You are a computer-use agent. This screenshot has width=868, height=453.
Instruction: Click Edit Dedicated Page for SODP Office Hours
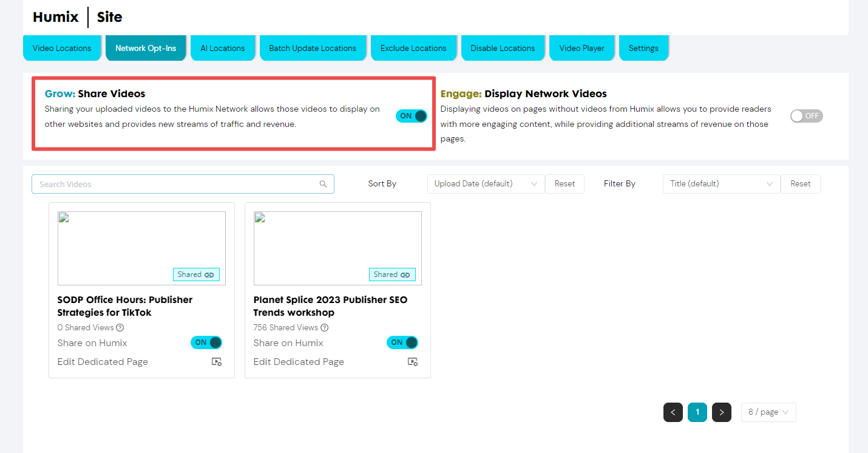tap(103, 362)
